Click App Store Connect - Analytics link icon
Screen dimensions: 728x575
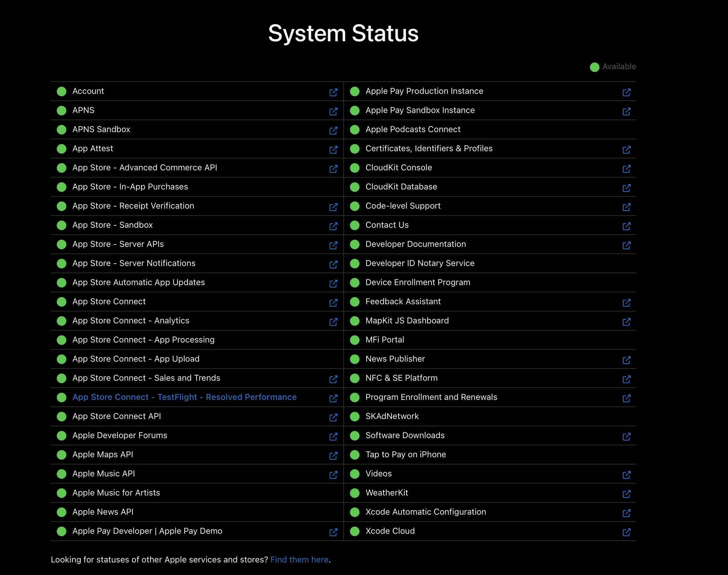pos(333,322)
